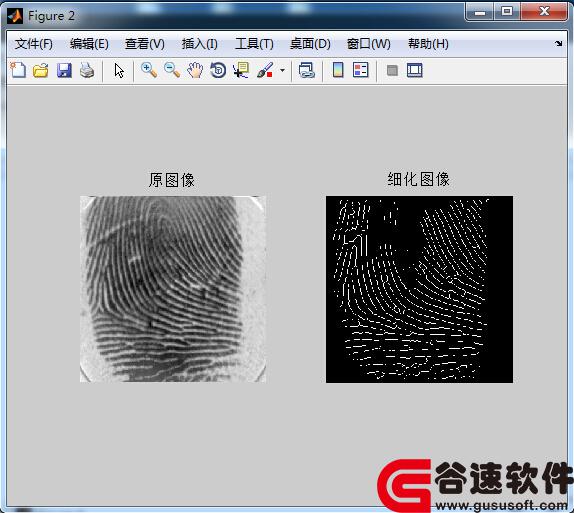Viewport: 574px width, 513px height.
Task: Activate the Pan hand tool
Action: click(195, 70)
